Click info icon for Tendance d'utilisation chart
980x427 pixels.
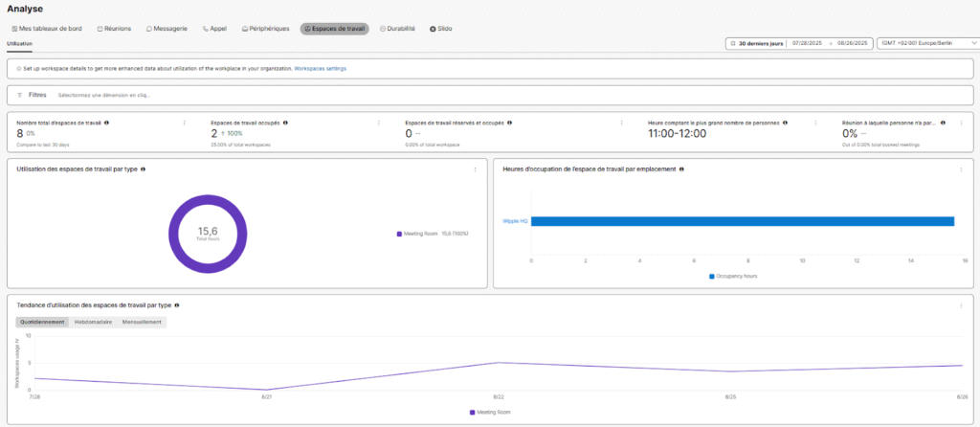177,305
